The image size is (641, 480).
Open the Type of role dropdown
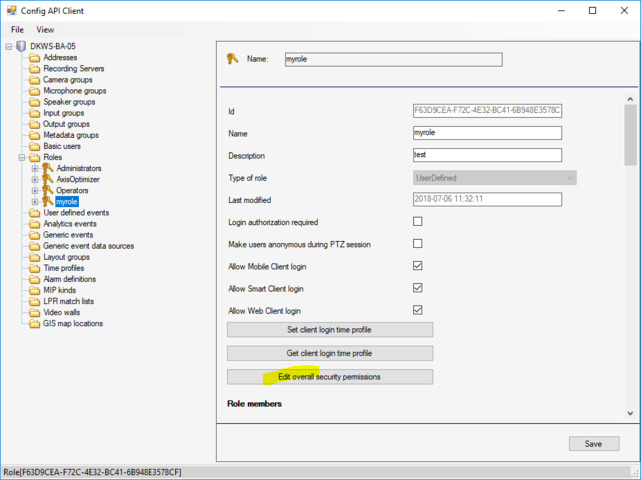[570, 178]
